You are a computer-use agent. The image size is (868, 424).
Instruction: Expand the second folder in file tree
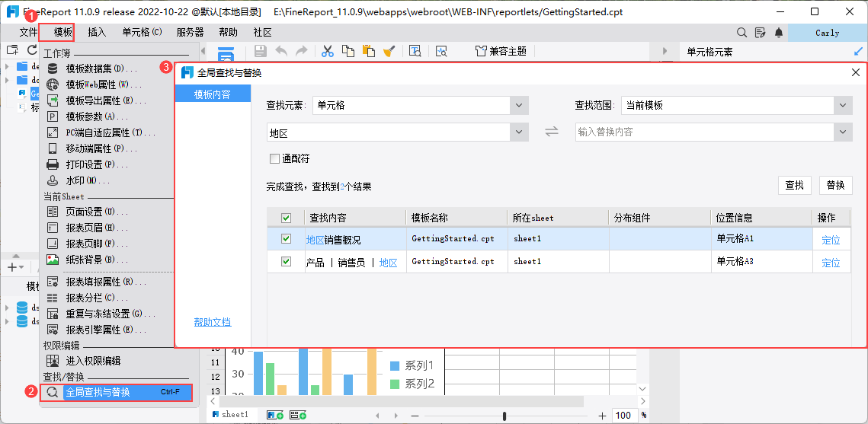[7, 80]
